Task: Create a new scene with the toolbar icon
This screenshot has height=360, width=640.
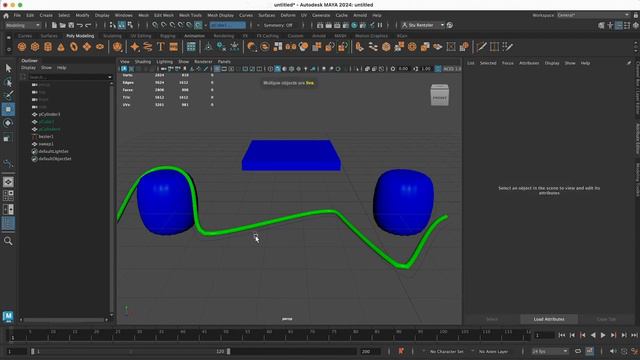Action: coord(54,25)
